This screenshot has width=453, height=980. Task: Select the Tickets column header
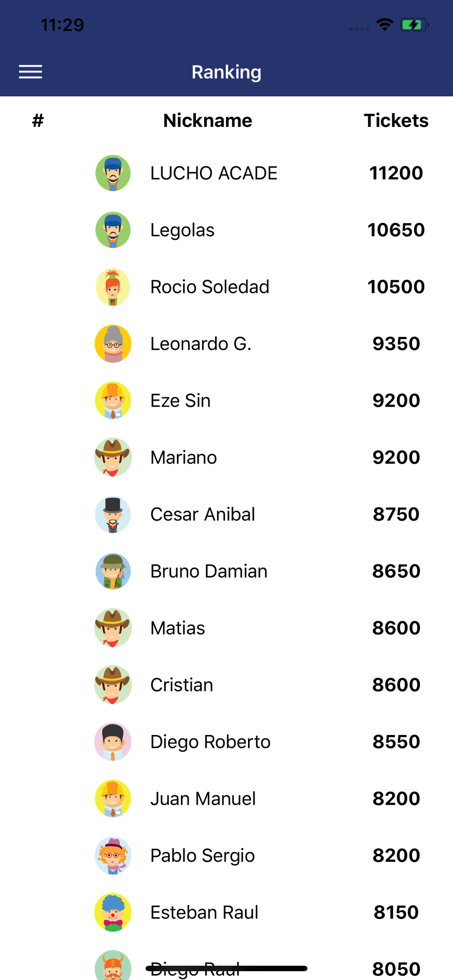(396, 121)
